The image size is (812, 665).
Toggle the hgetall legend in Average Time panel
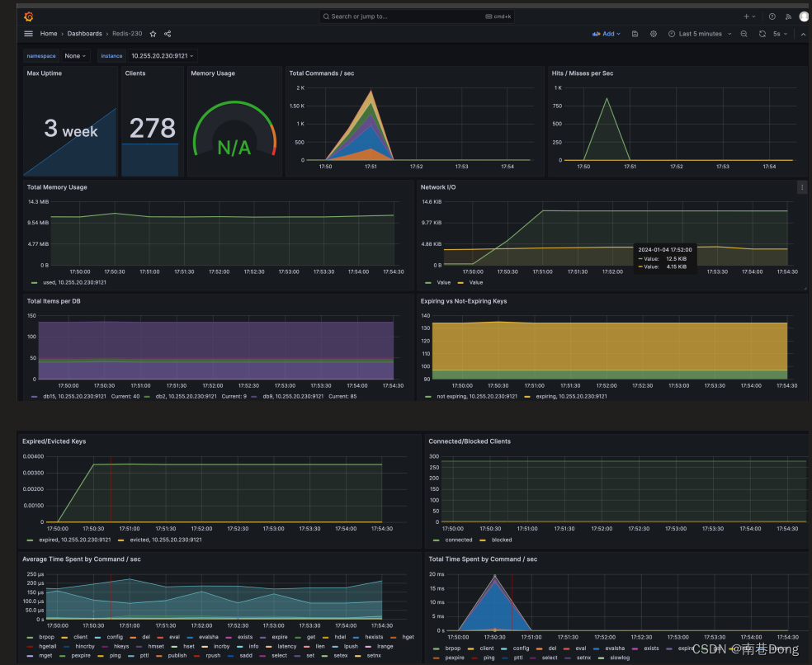(47, 646)
